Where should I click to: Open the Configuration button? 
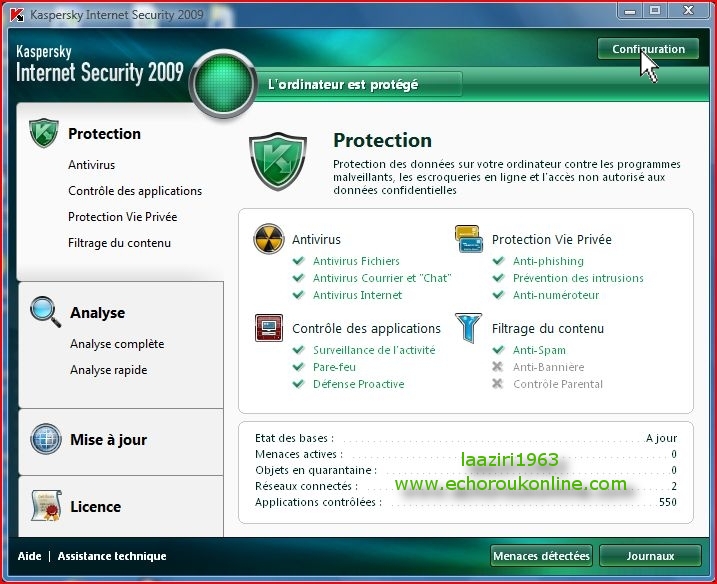[648, 49]
